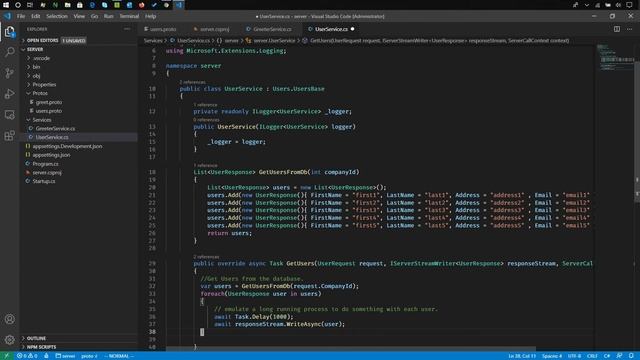The height and width of the screenshot is (360, 640).
Task: Open Task View on the taskbar
Action: point(30,5)
